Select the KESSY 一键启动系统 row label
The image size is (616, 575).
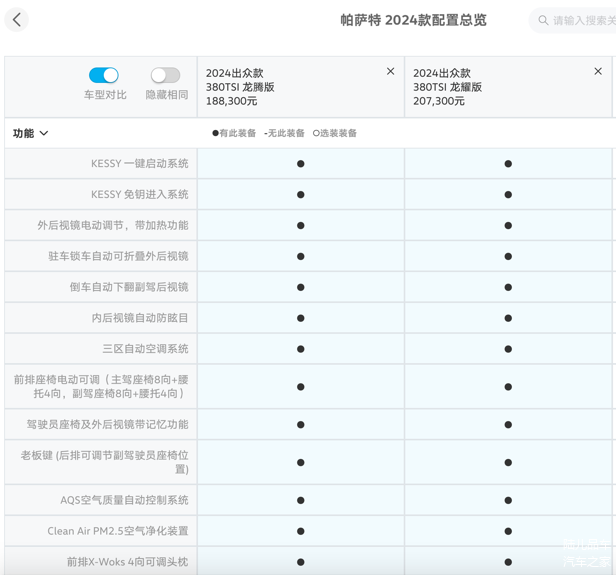pyautogui.click(x=139, y=163)
